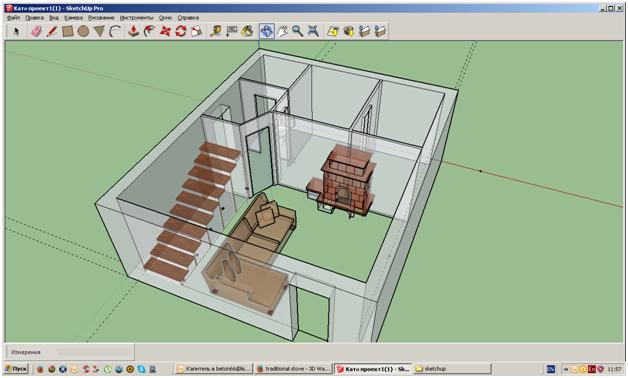Select the arrow Select tool

(16, 31)
